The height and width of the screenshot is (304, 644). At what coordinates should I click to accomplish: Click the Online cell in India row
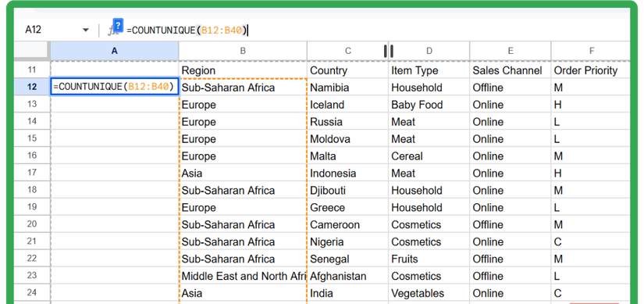click(x=511, y=293)
